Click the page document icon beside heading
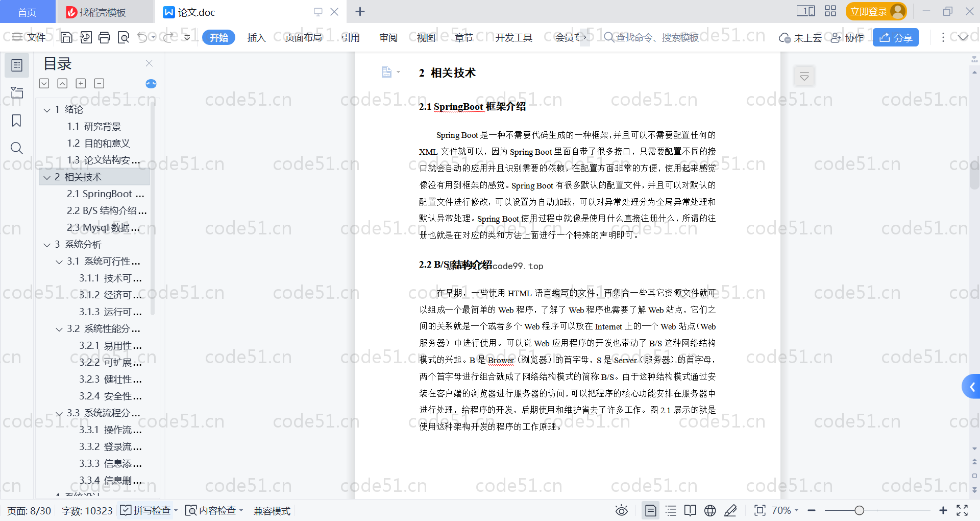This screenshot has height=521, width=980. [x=386, y=72]
